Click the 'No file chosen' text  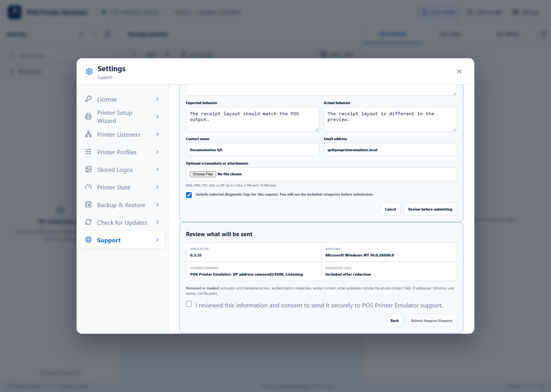point(230,174)
